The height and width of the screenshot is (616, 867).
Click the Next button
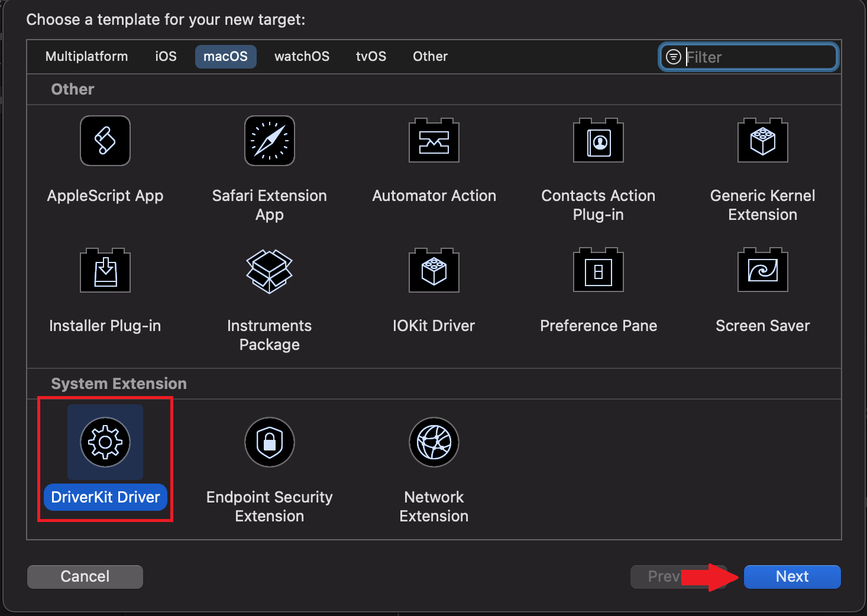pyautogui.click(x=792, y=576)
